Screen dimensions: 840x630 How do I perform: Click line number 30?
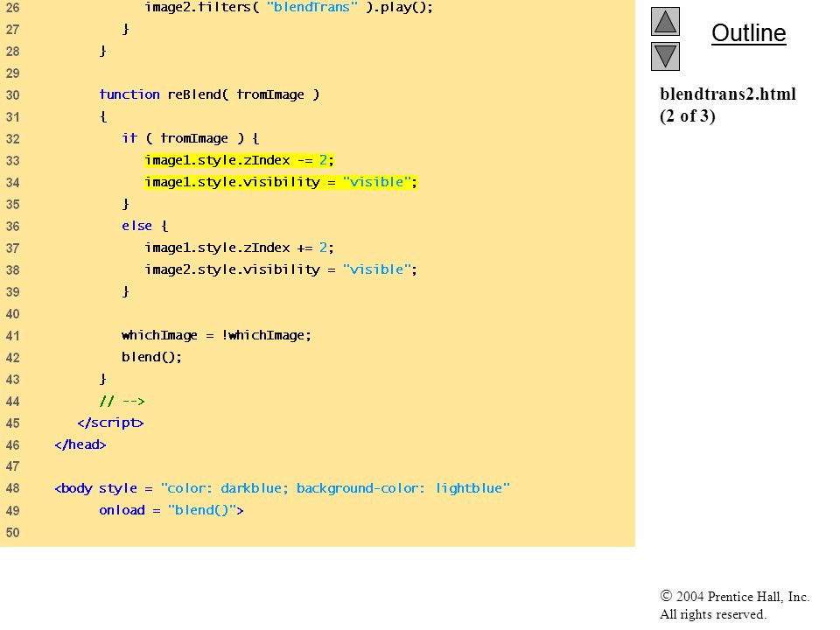(x=13, y=95)
